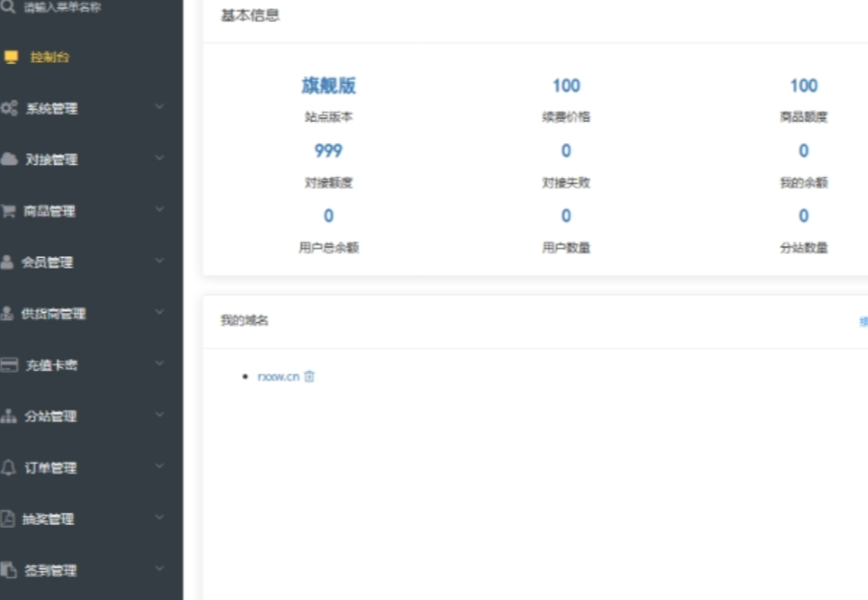Click the 0 value above 分站数量
The width and height of the screenshot is (868, 600).
click(804, 215)
